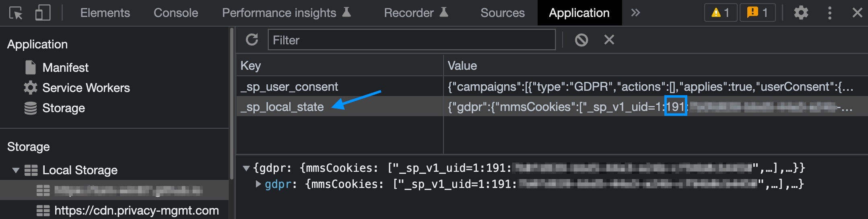Delete selected entry with the X icon
This screenshot has height=219, width=868.
click(x=609, y=40)
